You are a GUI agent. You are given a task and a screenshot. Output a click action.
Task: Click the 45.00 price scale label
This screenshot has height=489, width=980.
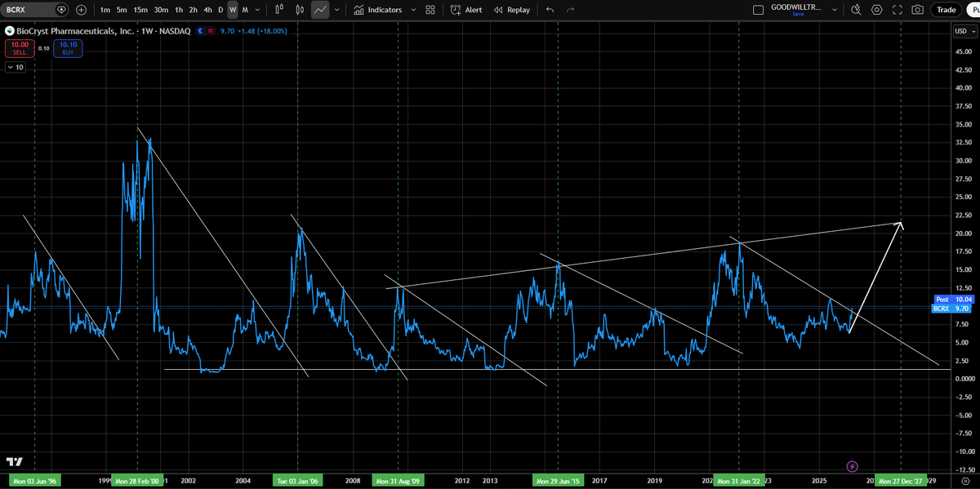tap(962, 51)
